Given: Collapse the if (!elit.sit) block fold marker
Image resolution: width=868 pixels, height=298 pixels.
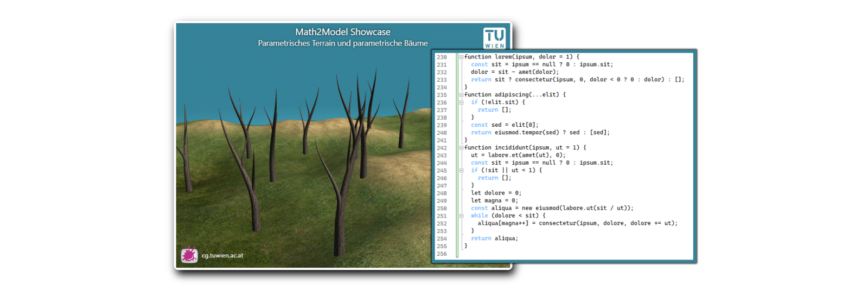Looking at the screenshot, I should 461,102.
